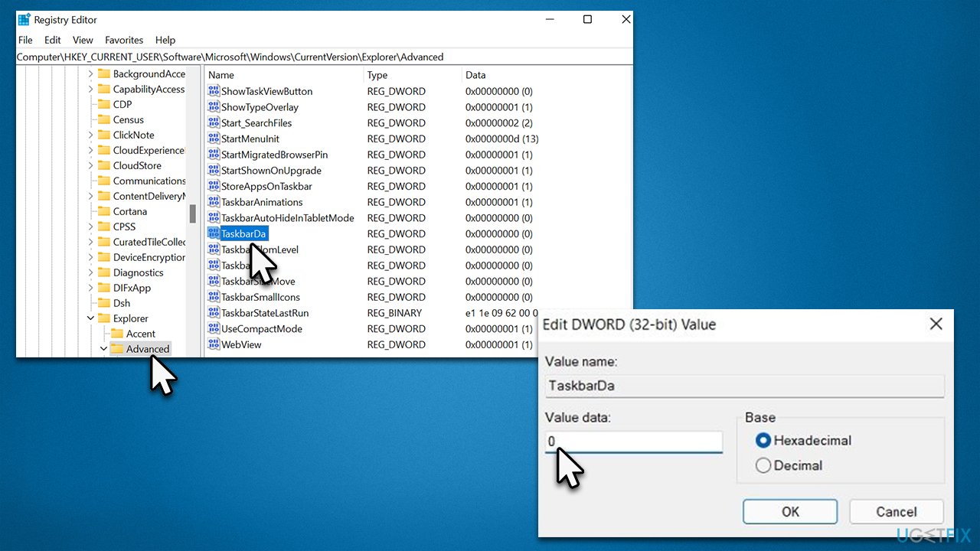Click the TaskbarSmallIcons value icon
This screenshot has height=551, width=980.
pyautogui.click(x=214, y=297)
